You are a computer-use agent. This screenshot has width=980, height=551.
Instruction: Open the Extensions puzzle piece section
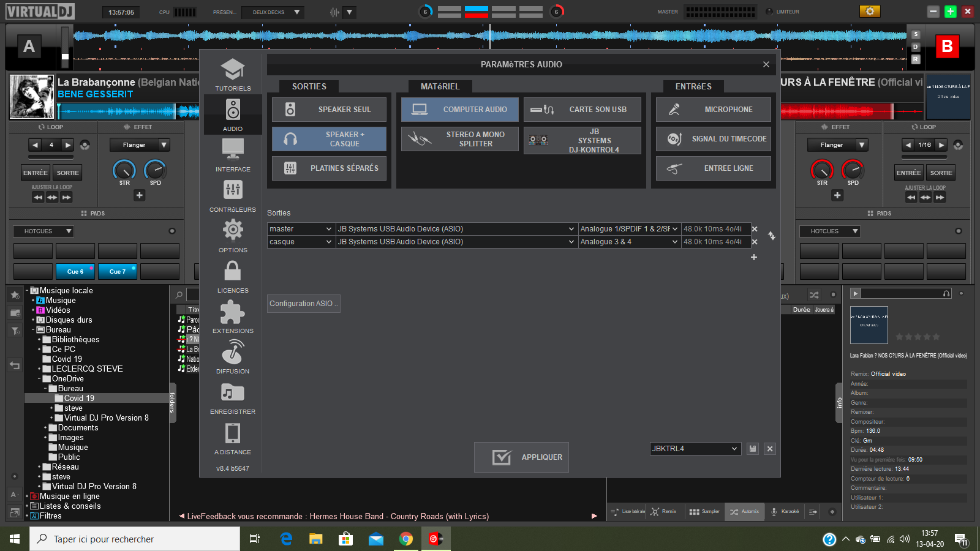point(233,317)
